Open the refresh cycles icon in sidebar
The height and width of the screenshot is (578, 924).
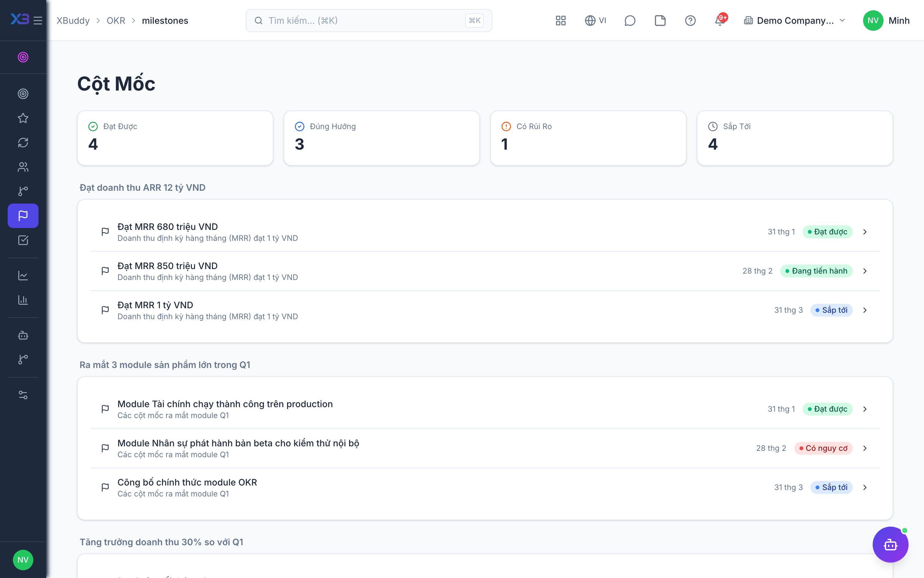tap(23, 143)
